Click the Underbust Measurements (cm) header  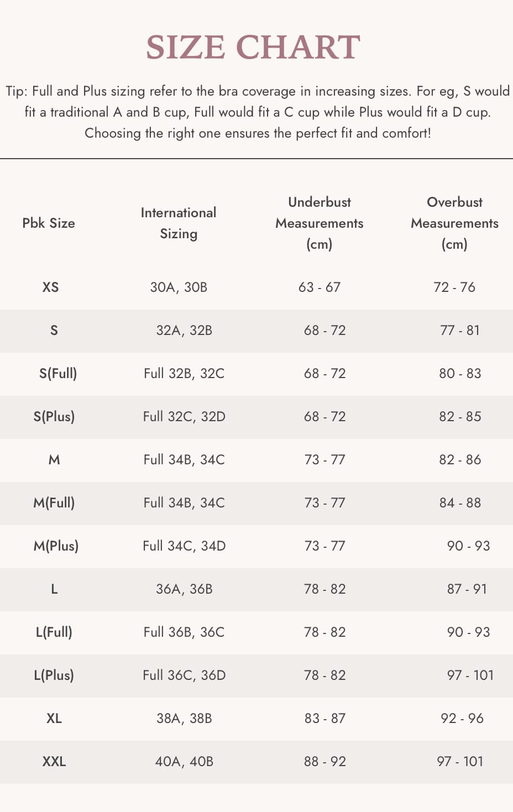(x=320, y=223)
